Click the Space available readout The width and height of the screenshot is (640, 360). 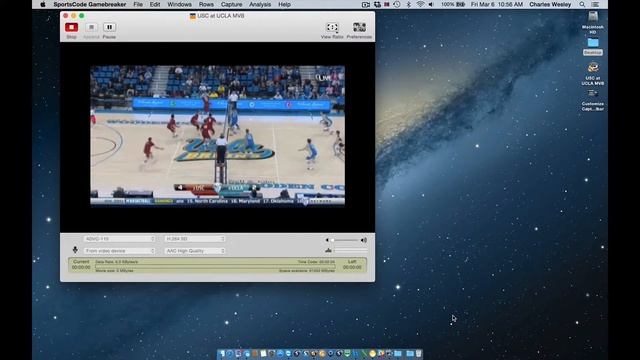pyautogui.click(x=307, y=271)
